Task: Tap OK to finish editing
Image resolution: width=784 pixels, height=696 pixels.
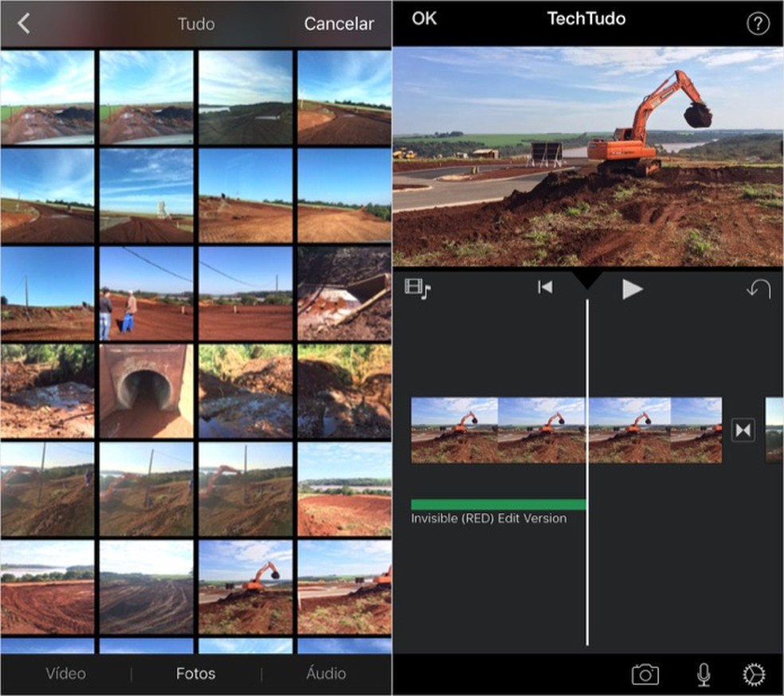Action: 424,18
